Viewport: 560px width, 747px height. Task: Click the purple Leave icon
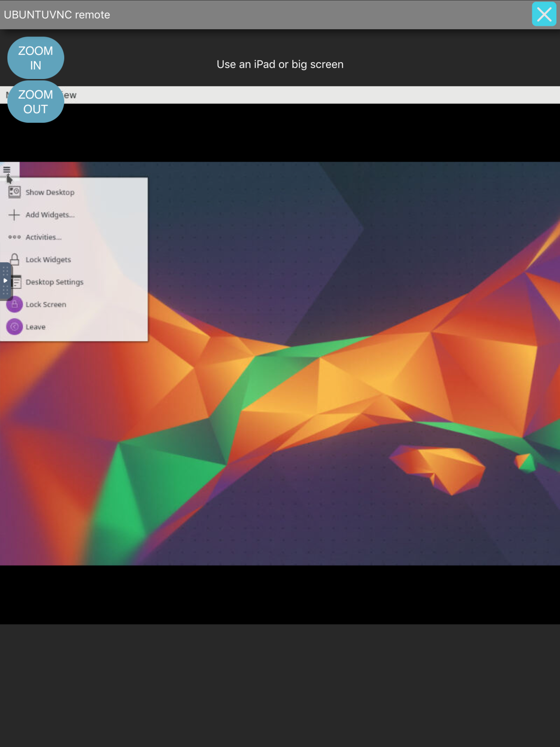tap(14, 327)
